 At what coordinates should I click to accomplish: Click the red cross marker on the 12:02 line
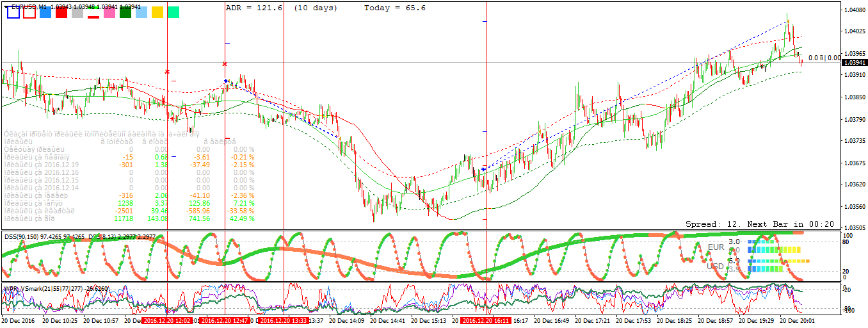pyautogui.click(x=167, y=72)
